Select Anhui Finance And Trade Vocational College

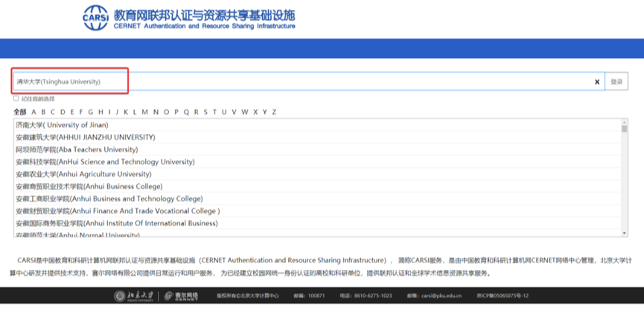click(317, 211)
